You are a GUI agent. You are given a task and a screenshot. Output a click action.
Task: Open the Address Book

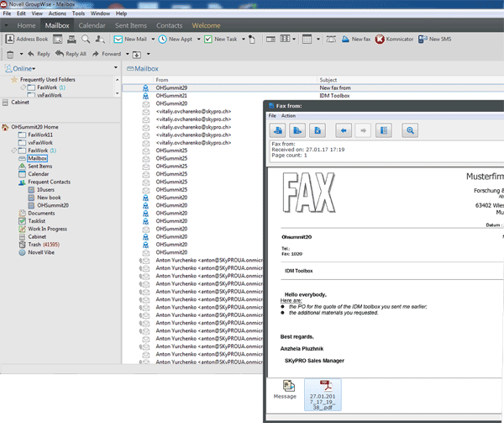(x=27, y=40)
